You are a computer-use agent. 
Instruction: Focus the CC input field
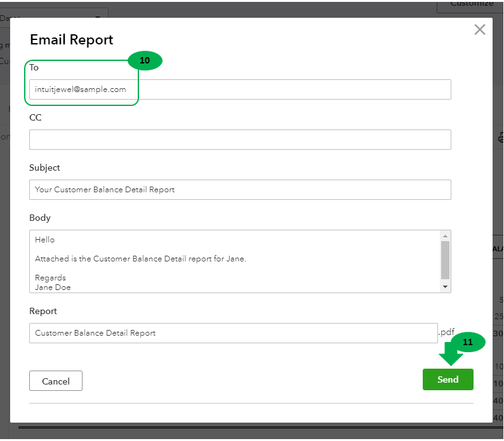(x=240, y=140)
